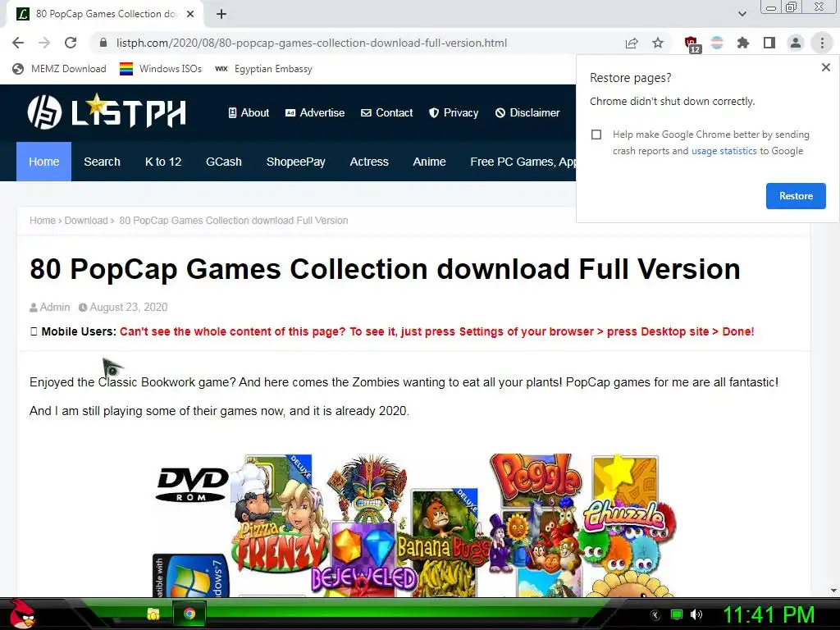Screen dimensions: 840x630
Task: Click the green network monitor tray icon
Action: 677,614
